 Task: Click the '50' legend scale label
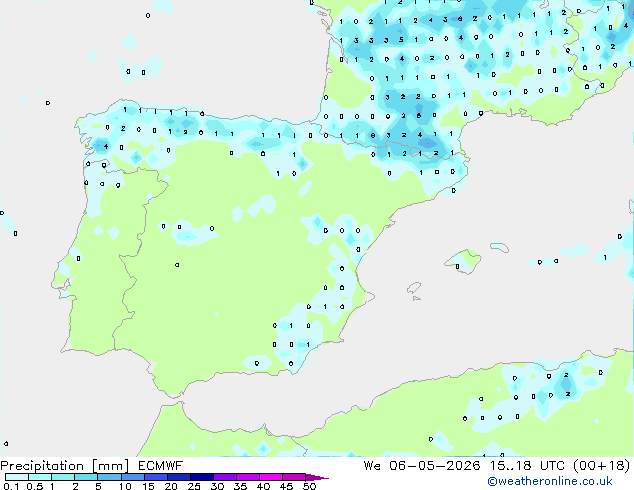tap(309, 486)
